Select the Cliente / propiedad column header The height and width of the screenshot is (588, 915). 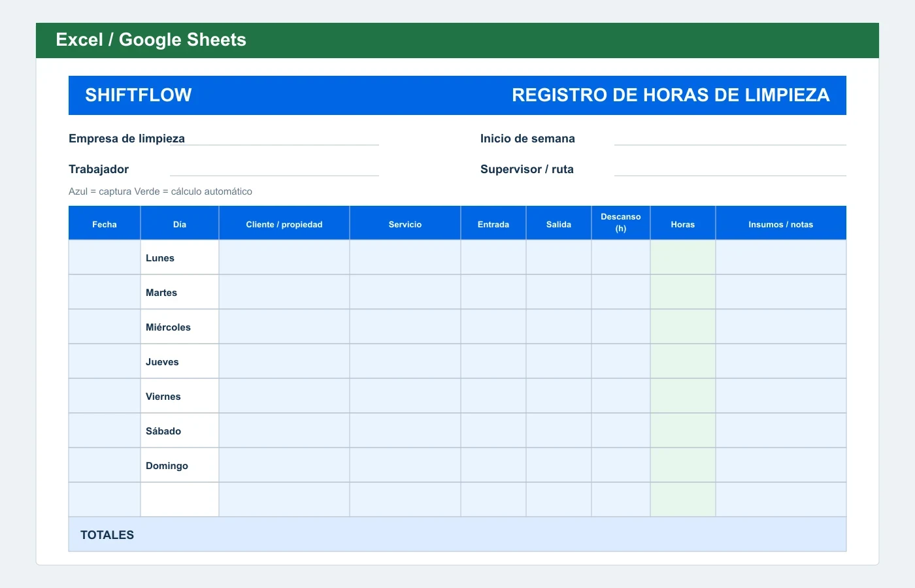coord(284,223)
